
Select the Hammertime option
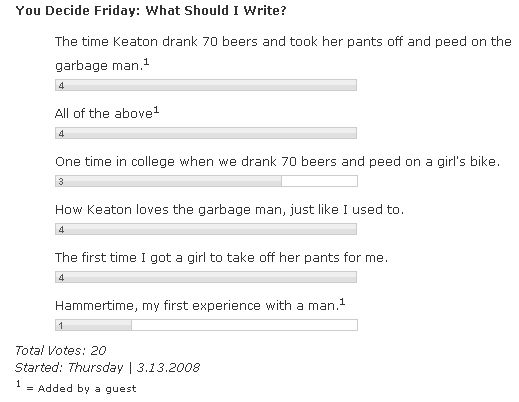click(x=200, y=305)
